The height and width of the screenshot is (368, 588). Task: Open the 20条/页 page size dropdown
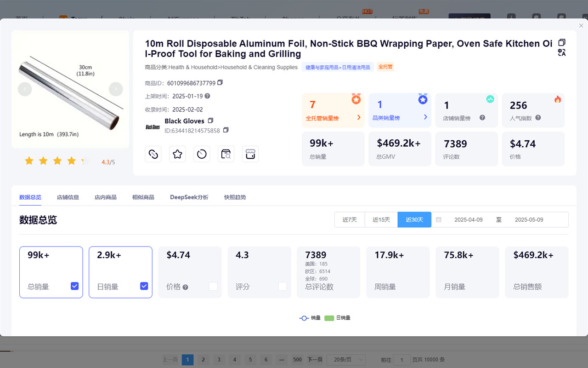(346, 360)
